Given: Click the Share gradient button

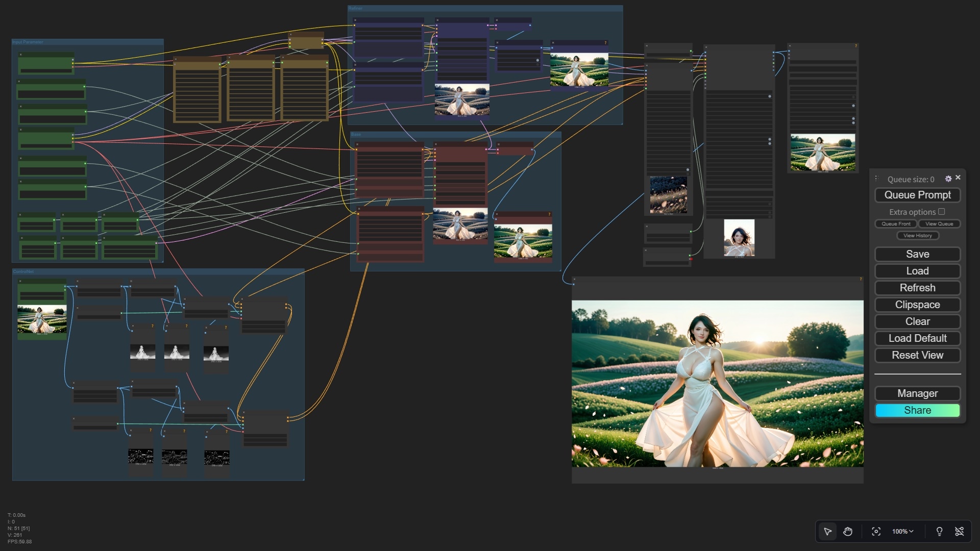Looking at the screenshot, I should tap(917, 410).
